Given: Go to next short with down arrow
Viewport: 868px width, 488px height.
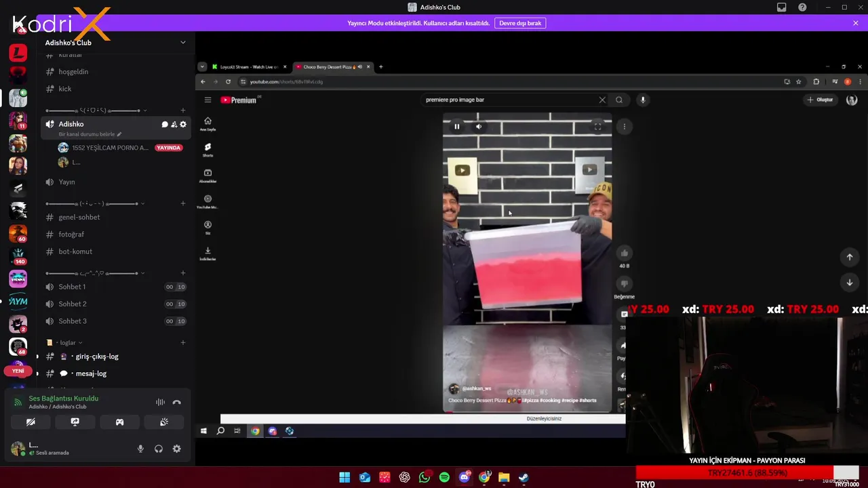Looking at the screenshot, I should [x=849, y=282].
